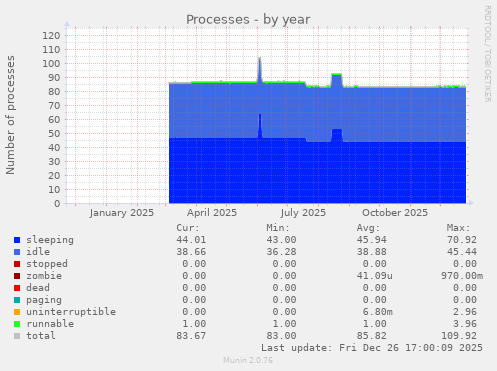Click the 'paging' legend label

[x=44, y=300]
